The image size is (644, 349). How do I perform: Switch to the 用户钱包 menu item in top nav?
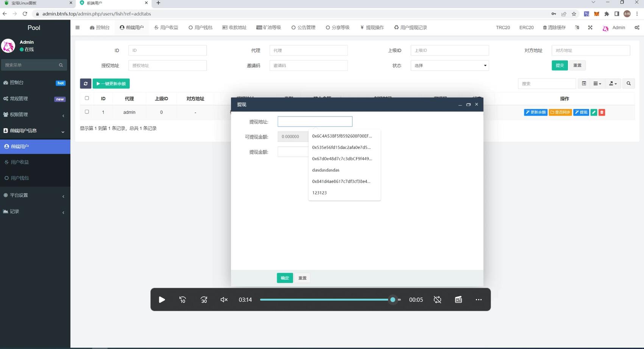click(x=200, y=27)
